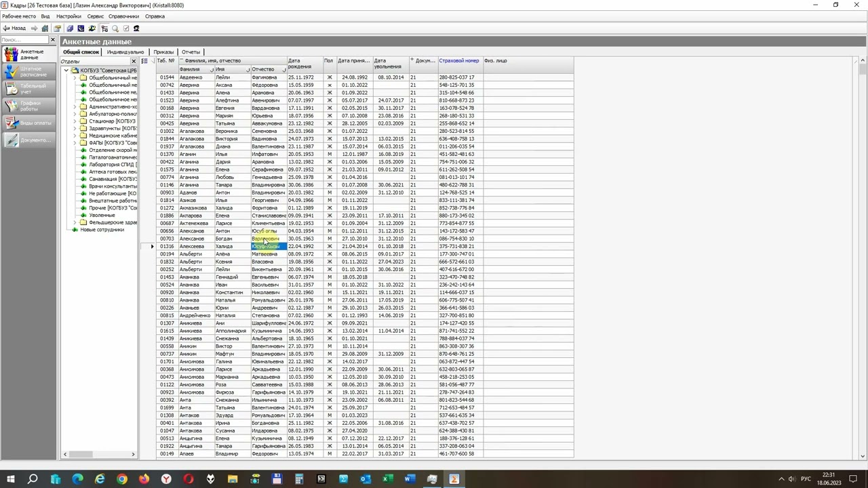868x488 pixels.
Task: Expand the Административно-хо folder node
Action: pos(75,107)
